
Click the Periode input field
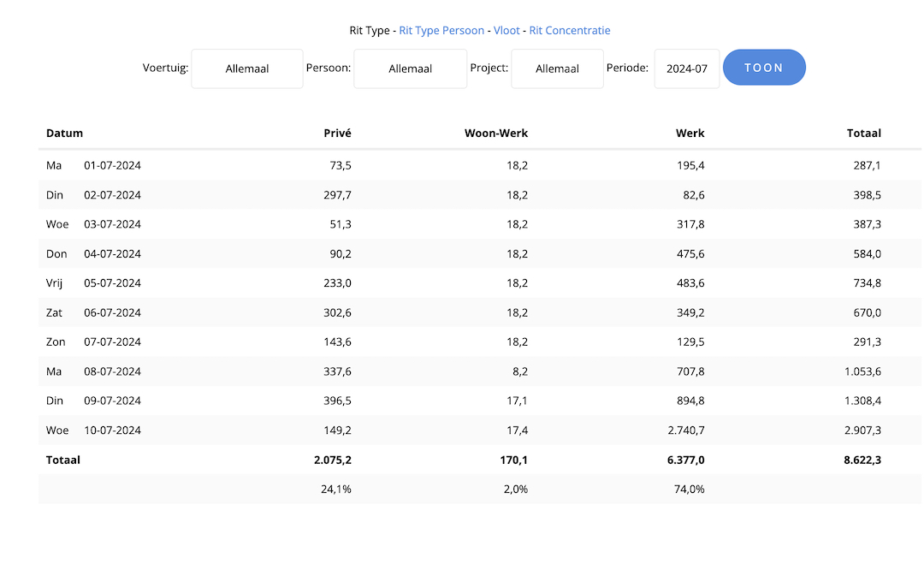tap(686, 68)
